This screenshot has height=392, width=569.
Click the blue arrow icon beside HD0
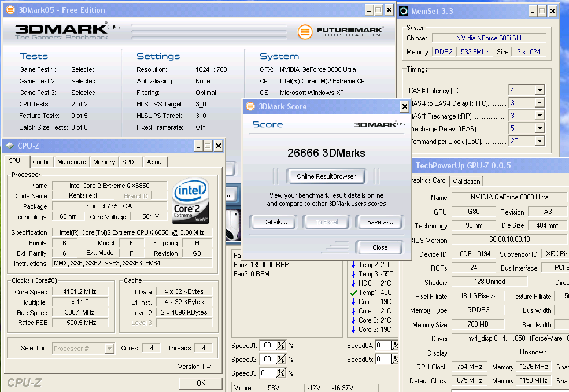tap(353, 283)
